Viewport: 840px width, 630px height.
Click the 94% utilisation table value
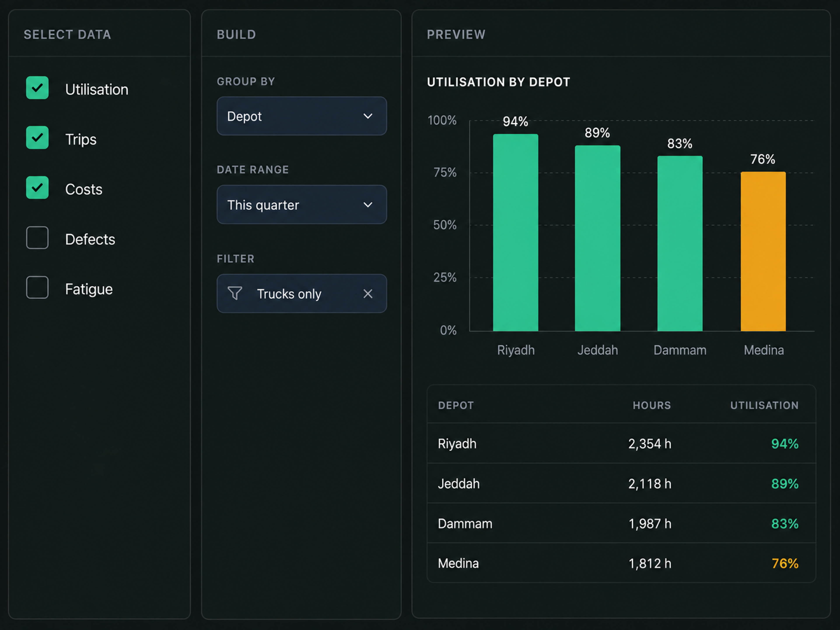click(785, 444)
